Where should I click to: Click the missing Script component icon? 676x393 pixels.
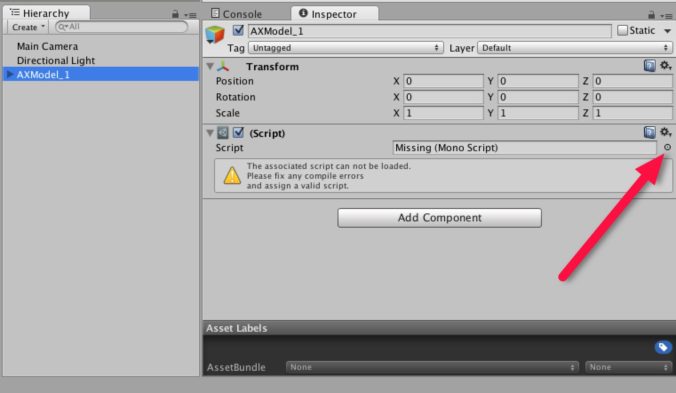(x=222, y=133)
